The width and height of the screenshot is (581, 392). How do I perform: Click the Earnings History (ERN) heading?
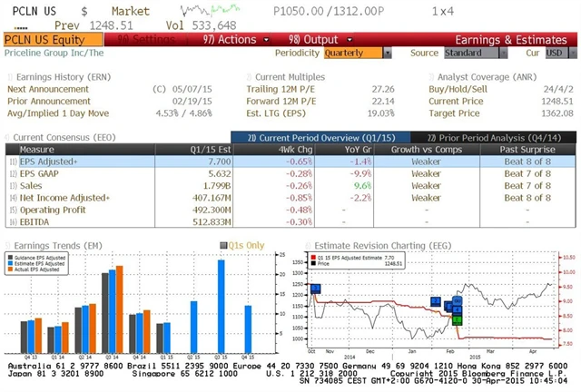[x=56, y=78]
